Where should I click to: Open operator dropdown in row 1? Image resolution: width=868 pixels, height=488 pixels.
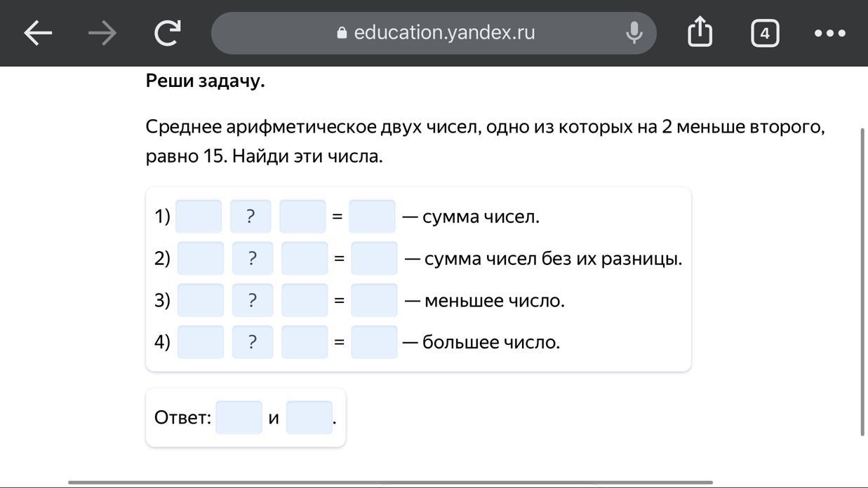[251, 216]
